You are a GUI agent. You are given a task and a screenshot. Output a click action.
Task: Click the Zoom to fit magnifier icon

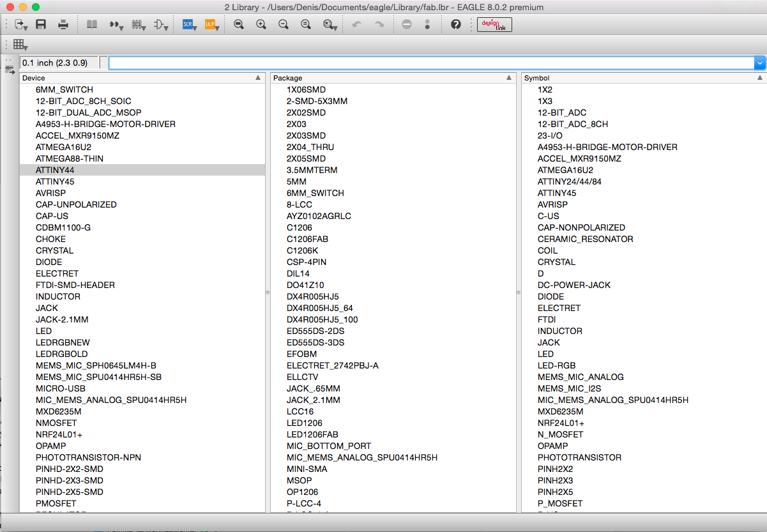[x=239, y=25]
